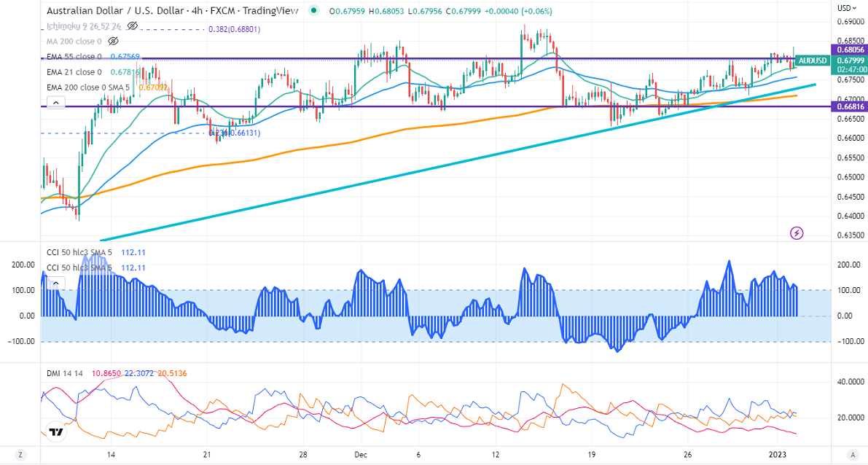
Task: Click the 0.65000 price axis level
Action: 851,177
